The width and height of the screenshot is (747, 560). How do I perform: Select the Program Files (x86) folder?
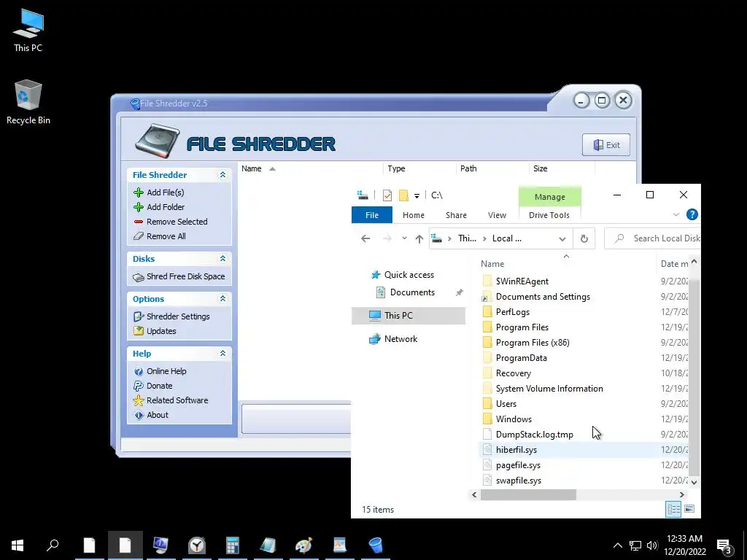click(532, 343)
